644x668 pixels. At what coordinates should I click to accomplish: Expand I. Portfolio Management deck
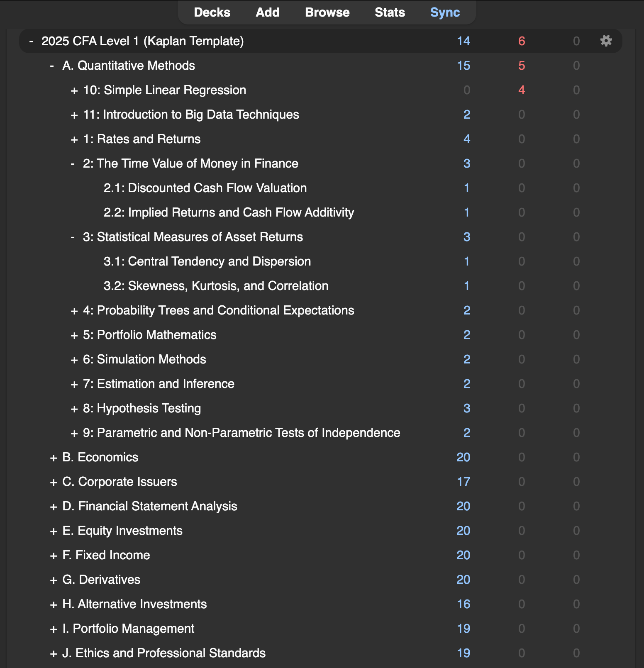[x=54, y=629]
